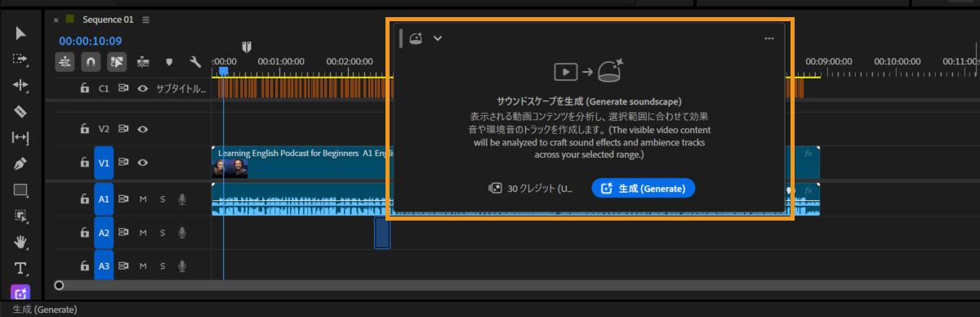The width and height of the screenshot is (980, 317).
Task: Click the soundscape icon in the popup header
Action: pos(416,38)
